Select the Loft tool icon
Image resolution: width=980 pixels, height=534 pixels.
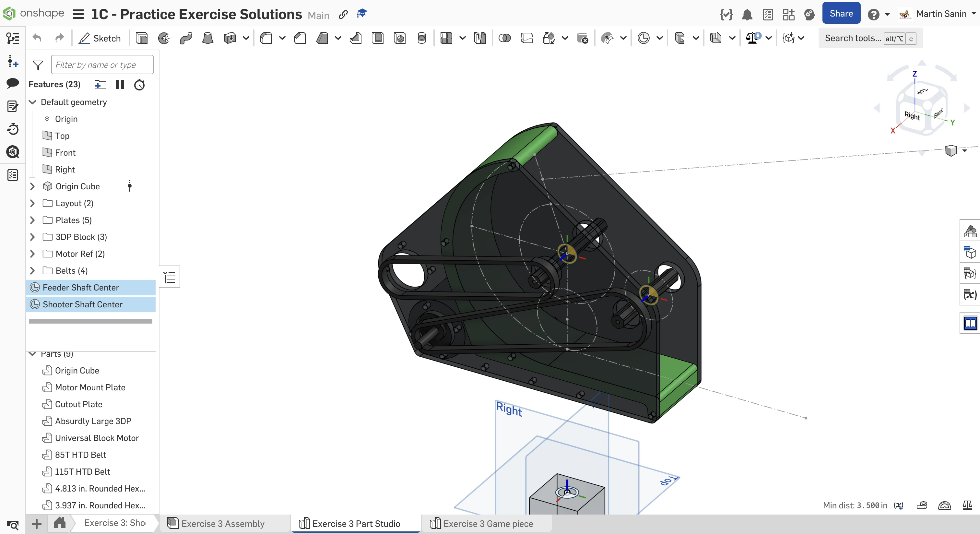[208, 38]
